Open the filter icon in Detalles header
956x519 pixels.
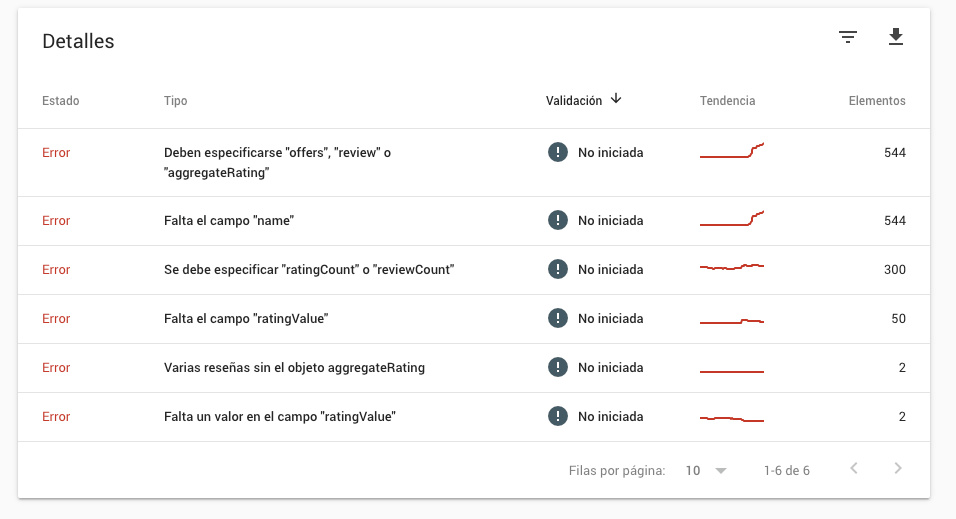point(847,37)
